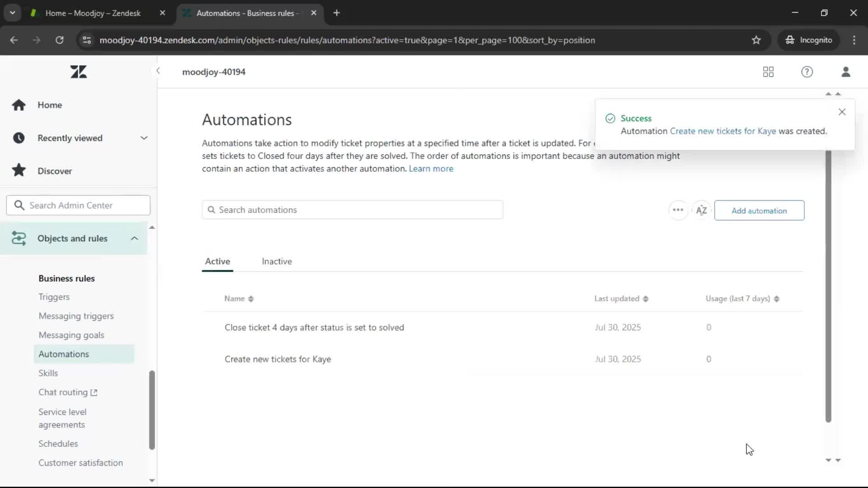This screenshot has height=488, width=868.
Task: Click the Search Admin Center field
Action: click(78, 205)
